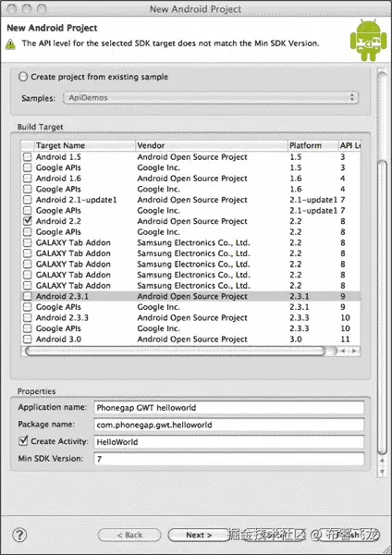The height and width of the screenshot is (555, 392).
Task: Click the dialog's vertical scrollbar down arrow
Action: (382, 472)
